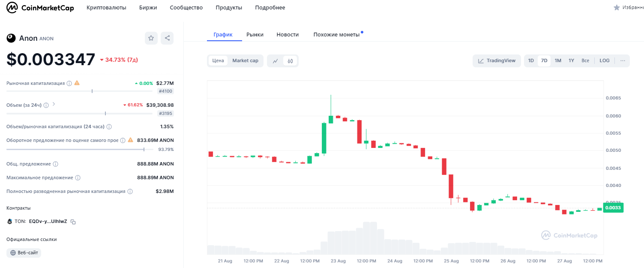This screenshot has height=268, width=644.
Task: Open the Похожие монеты tab
Action: (x=336, y=35)
